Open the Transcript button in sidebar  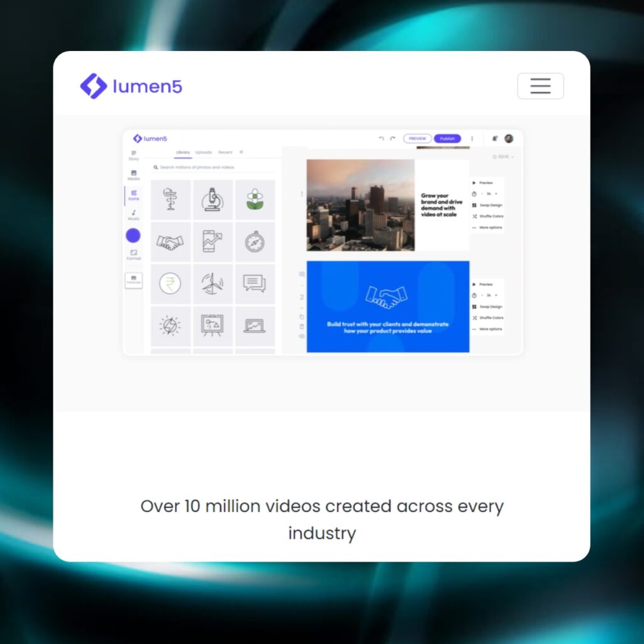(133, 280)
